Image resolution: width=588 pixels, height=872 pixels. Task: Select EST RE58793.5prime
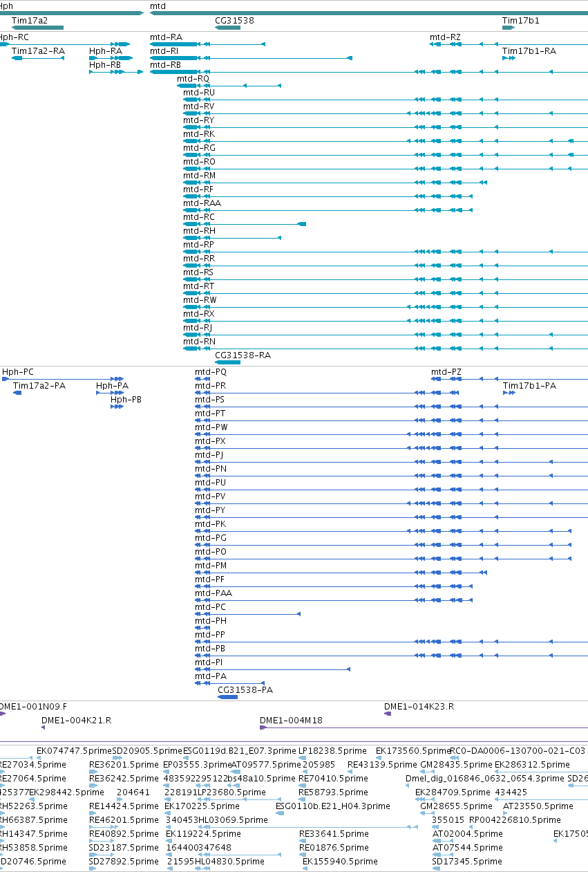point(333,792)
